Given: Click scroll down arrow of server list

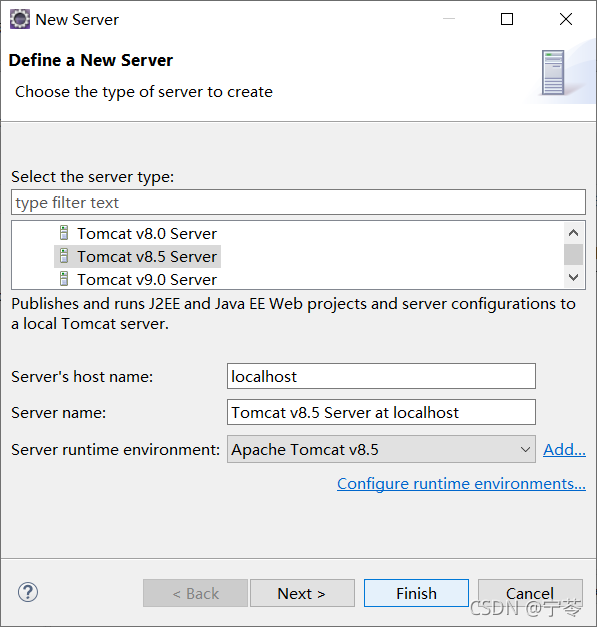Looking at the screenshot, I should [573, 277].
